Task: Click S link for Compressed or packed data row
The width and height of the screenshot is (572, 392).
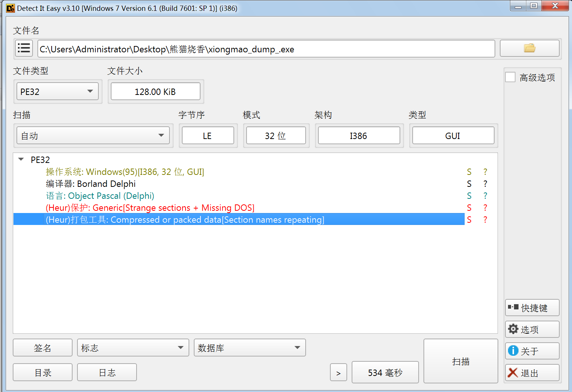Action: click(469, 219)
